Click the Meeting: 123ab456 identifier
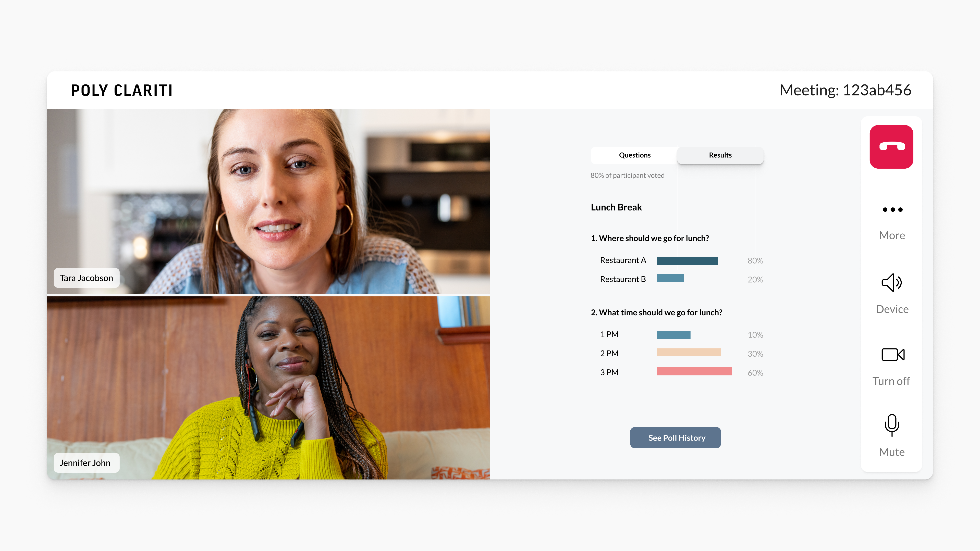Screen dimensions: 980x551 (x=845, y=90)
